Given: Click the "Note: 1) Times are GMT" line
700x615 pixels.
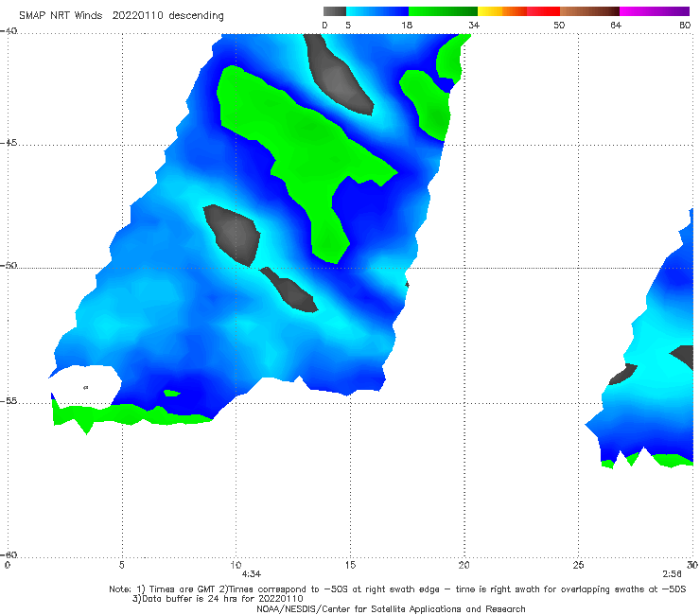Looking at the screenshot, I should pyautogui.click(x=397, y=589).
